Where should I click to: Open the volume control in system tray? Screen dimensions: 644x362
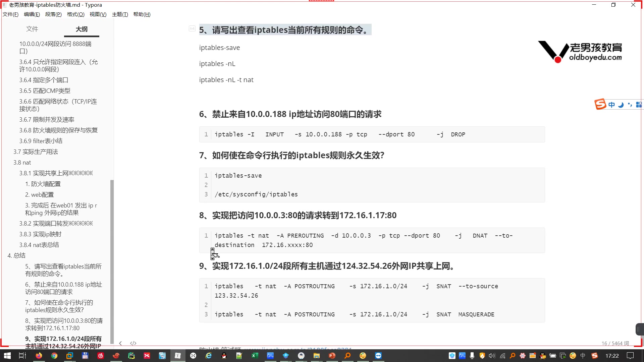(x=492, y=356)
